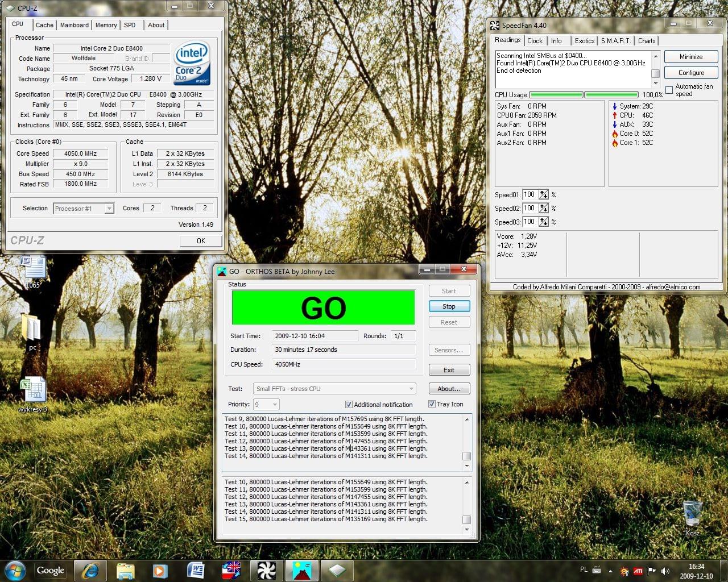Expand the Small FFTs test dropdown
This screenshot has width=728, height=582.
pyautogui.click(x=334, y=389)
